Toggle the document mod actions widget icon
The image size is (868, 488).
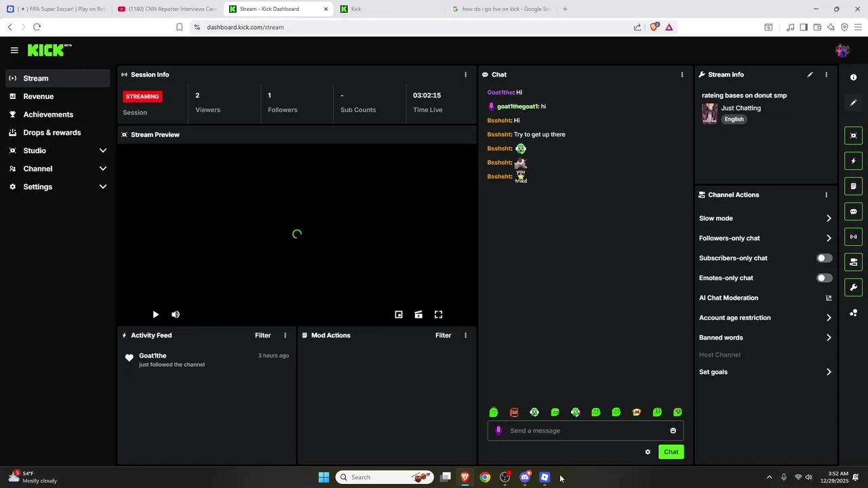pos(853,186)
